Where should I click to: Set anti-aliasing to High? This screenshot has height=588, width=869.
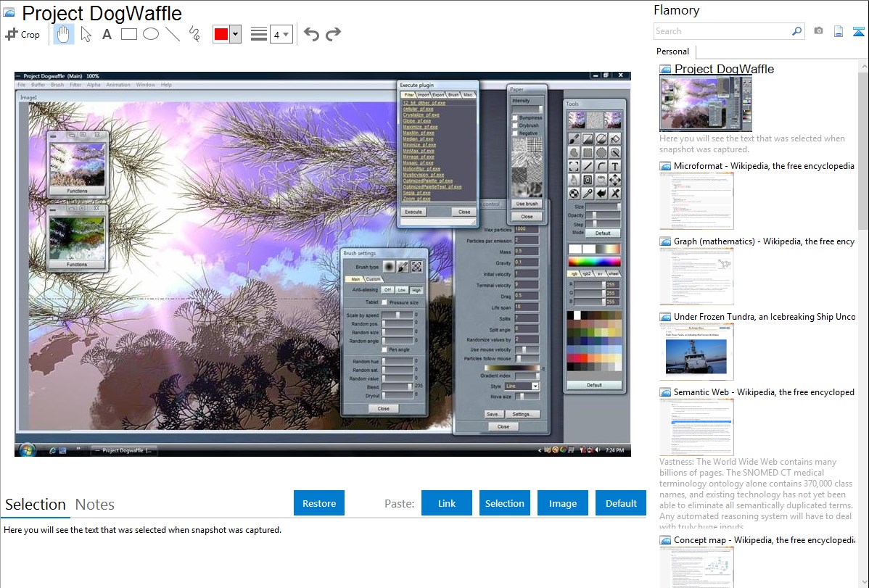[416, 290]
